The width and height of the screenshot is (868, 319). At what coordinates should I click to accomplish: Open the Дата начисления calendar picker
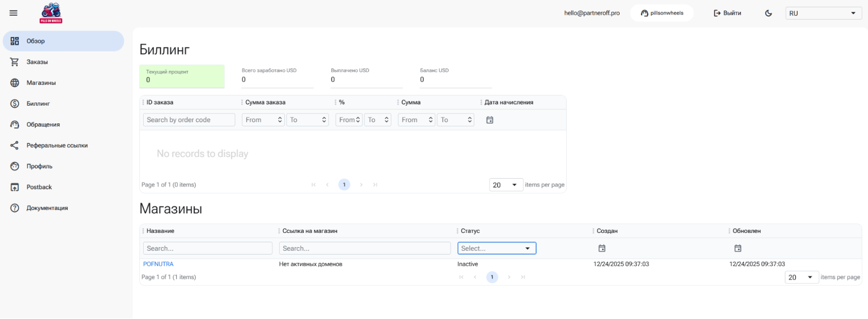click(x=489, y=120)
